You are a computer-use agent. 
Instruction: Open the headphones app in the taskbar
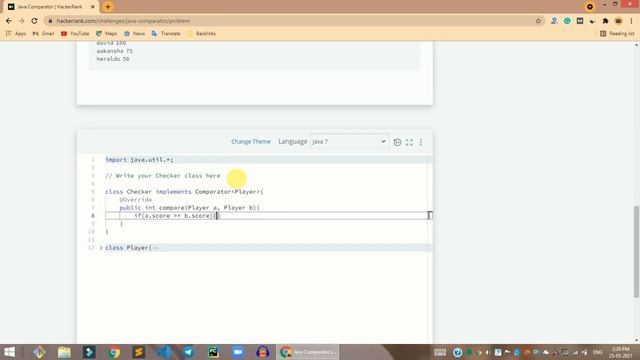click(x=262, y=352)
